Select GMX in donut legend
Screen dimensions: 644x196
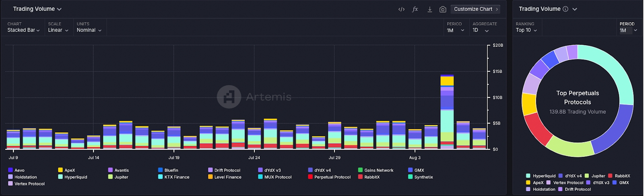621,183
